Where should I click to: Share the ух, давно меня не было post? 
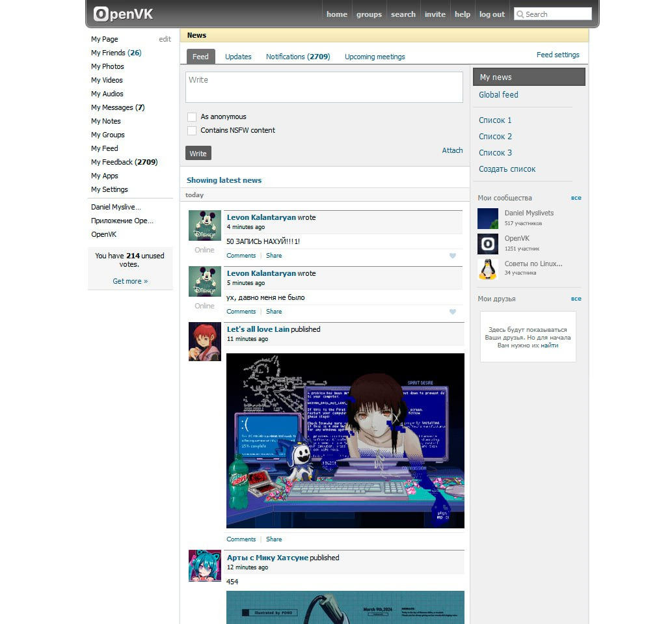(274, 312)
